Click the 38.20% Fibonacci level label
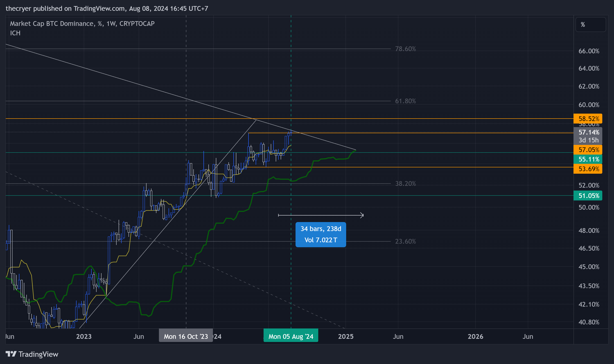The width and height of the screenshot is (614, 364). click(x=405, y=184)
